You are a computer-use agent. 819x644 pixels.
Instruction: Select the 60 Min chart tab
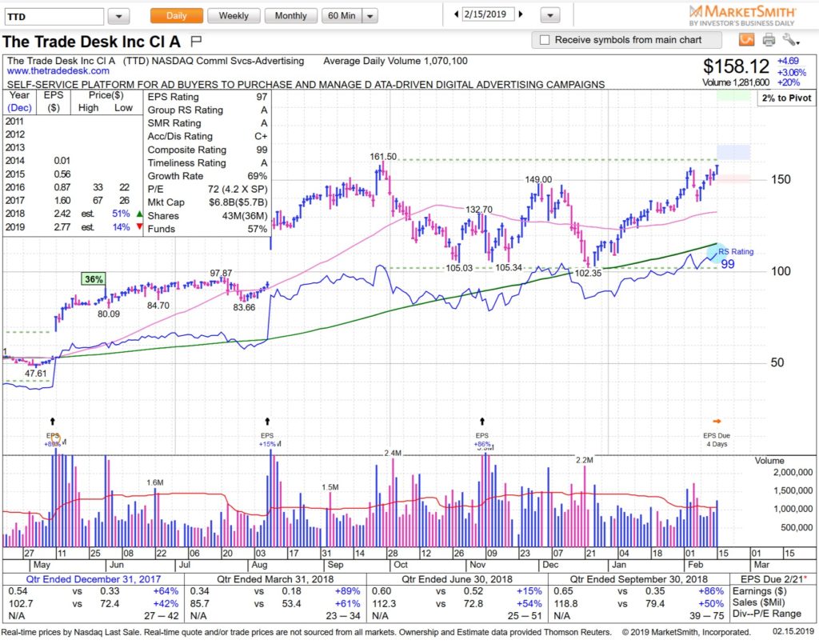[x=342, y=16]
